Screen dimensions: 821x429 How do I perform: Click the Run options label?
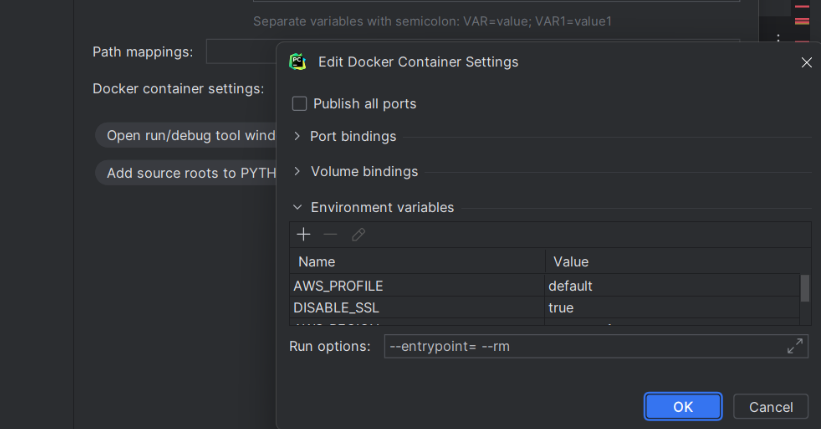point(330,346)
